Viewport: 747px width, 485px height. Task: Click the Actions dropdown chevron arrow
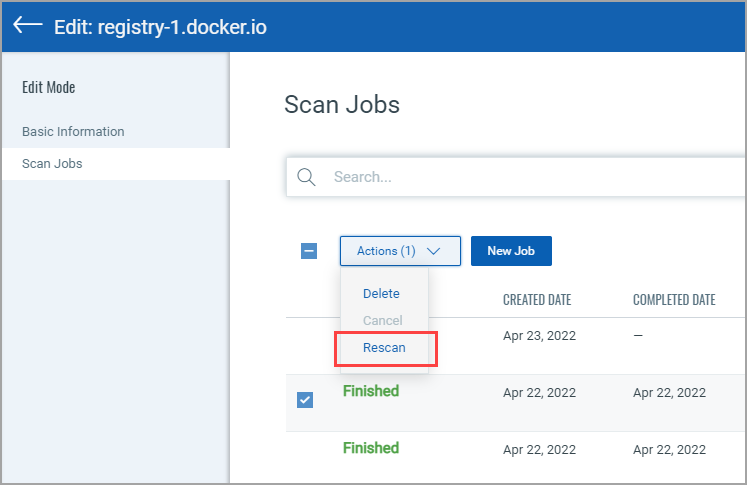[435, 251]
